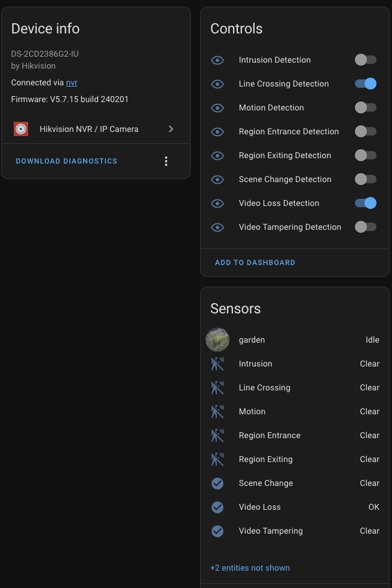
Task: Click the motion icon beside Region Entrance sensor
Action: pos(218,435)
